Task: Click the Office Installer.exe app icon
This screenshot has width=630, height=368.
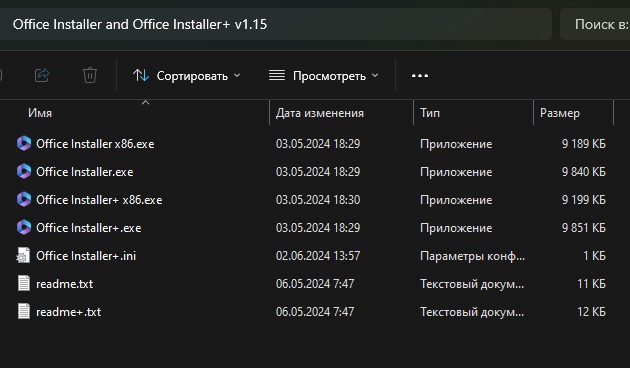Action: click(24, 172)
